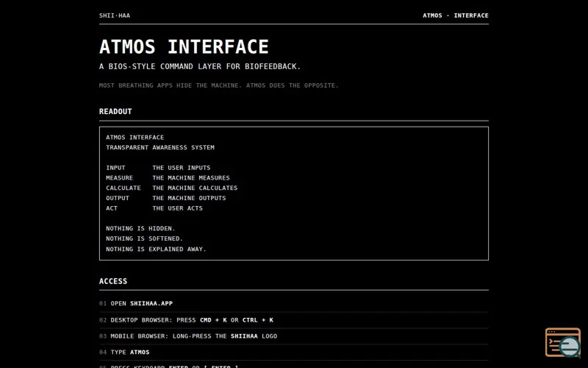
Task: Click 'NOTHING IS SOFTENED.' line
Action: pos(144,238)
